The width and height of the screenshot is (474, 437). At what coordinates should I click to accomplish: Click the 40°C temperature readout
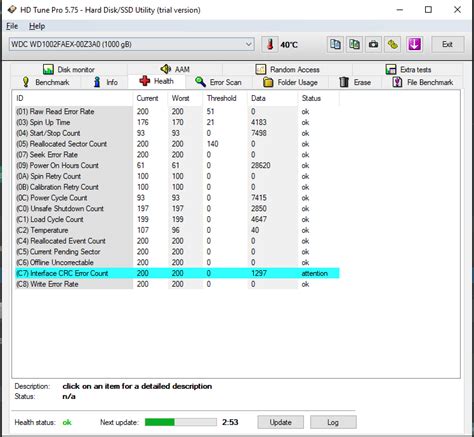(x=289, y=45)
